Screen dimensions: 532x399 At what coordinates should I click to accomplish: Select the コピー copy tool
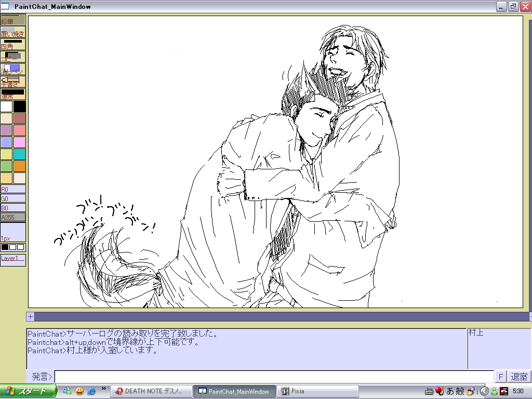coord(13,57)
